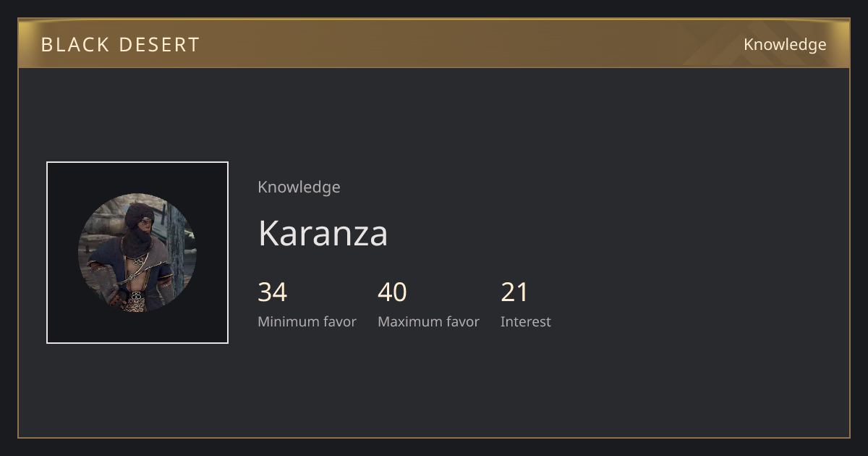Click the small Knowledge label above Karanza

click(299, 187)
